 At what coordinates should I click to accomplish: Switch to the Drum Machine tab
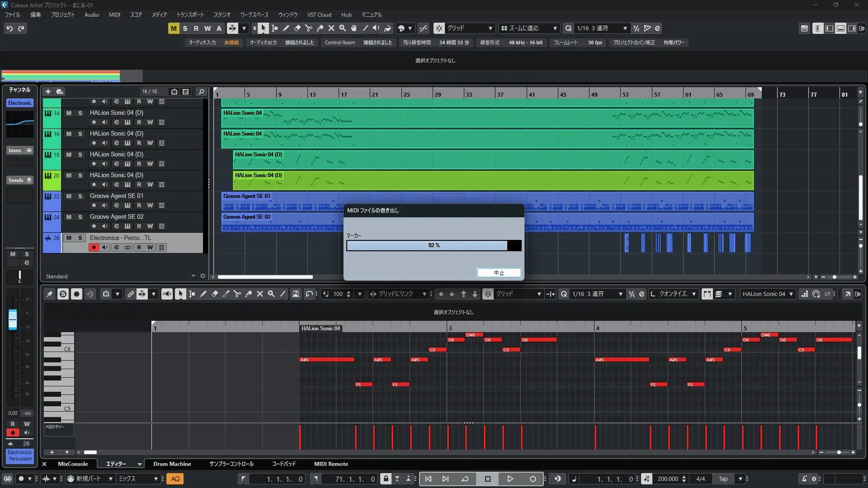coord(172,464)
